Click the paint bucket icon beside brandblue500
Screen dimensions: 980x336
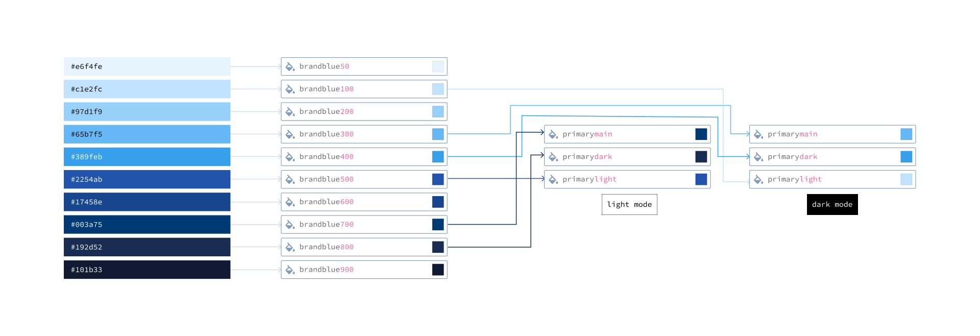[290, 179]
